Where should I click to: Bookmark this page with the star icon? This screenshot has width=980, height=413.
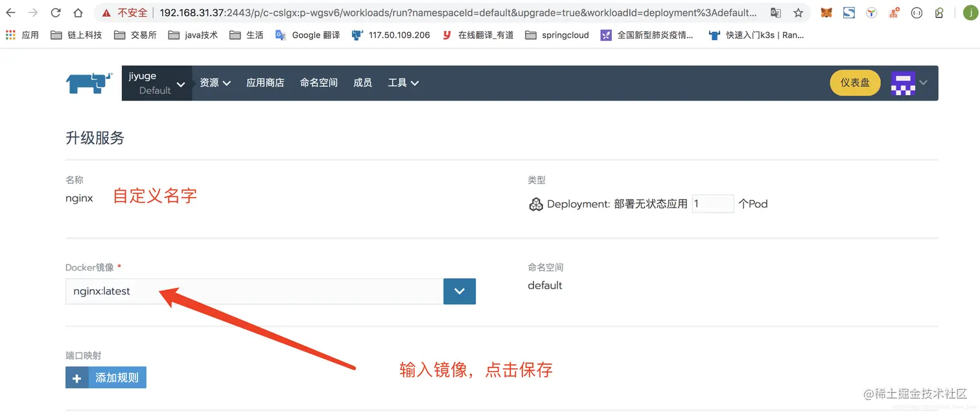click(x=799, y=12)
